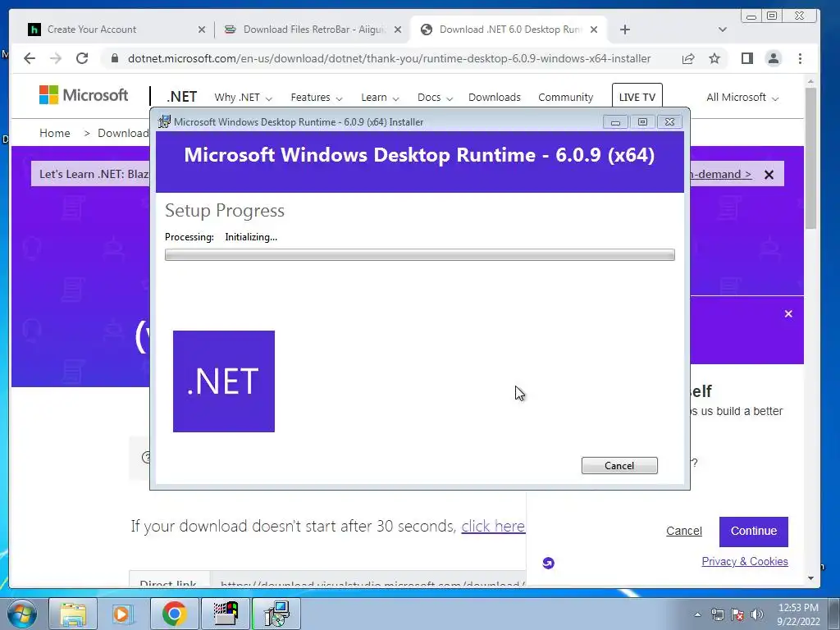Screen dimensions: 840x630
Task: Click the page vertical scrollbar
Action: [x=810, y=158]
